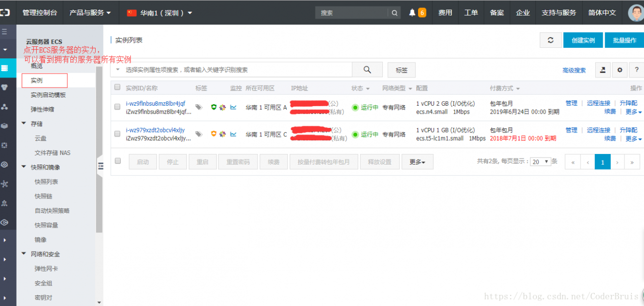Image resolution: width=644 pixels, height=306 pixels.
Task: Click the 批量操作 button
Action: click(624, 40)
